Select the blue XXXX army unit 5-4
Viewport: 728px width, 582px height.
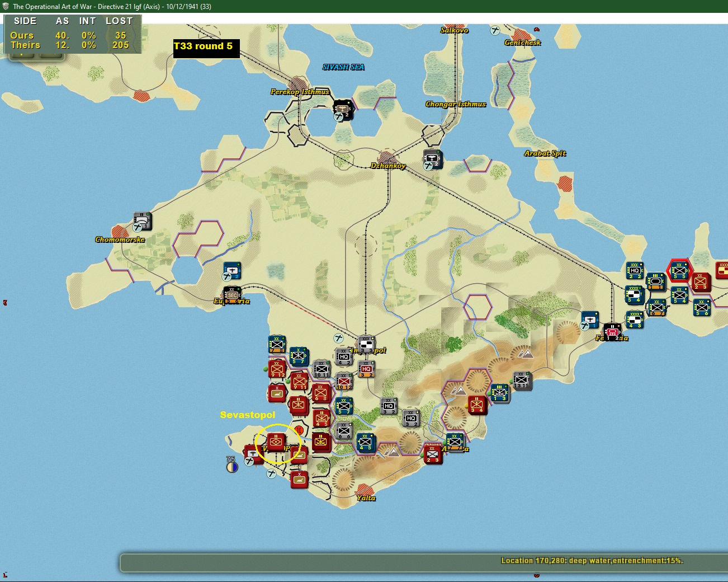point(634,295)
